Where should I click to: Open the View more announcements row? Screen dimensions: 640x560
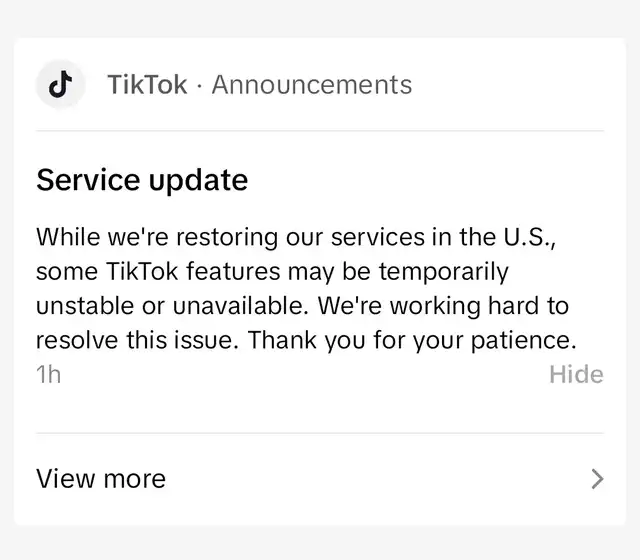coord(320,479)
